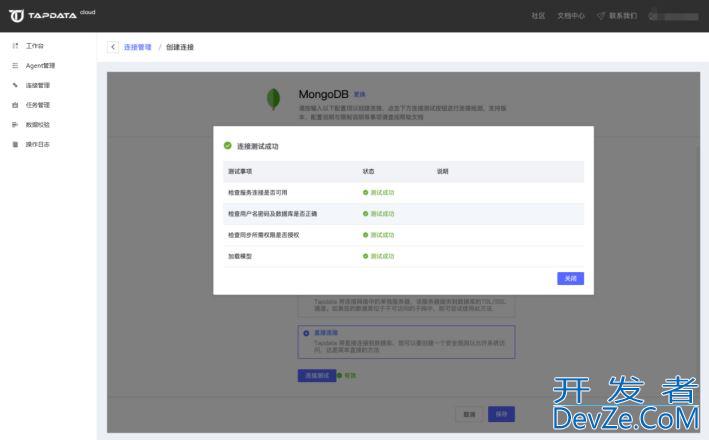Image resolution: width=709 pixels, height=440 pixels.
Task: Open 工作台 workbench icon in sidebar
Action: [x=15, y=46]
